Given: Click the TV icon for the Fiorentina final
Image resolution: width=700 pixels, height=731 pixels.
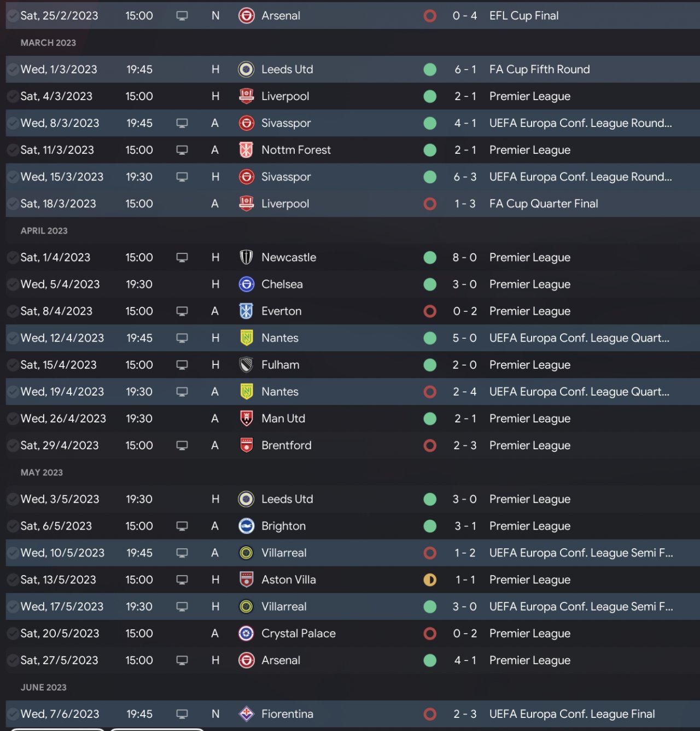Looking at the screenshot, I should click(182, 714).
